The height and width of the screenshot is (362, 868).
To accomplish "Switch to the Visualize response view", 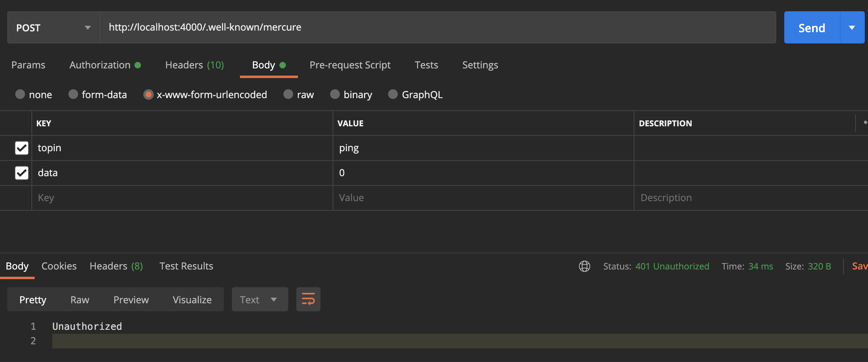I will [192, 299].
